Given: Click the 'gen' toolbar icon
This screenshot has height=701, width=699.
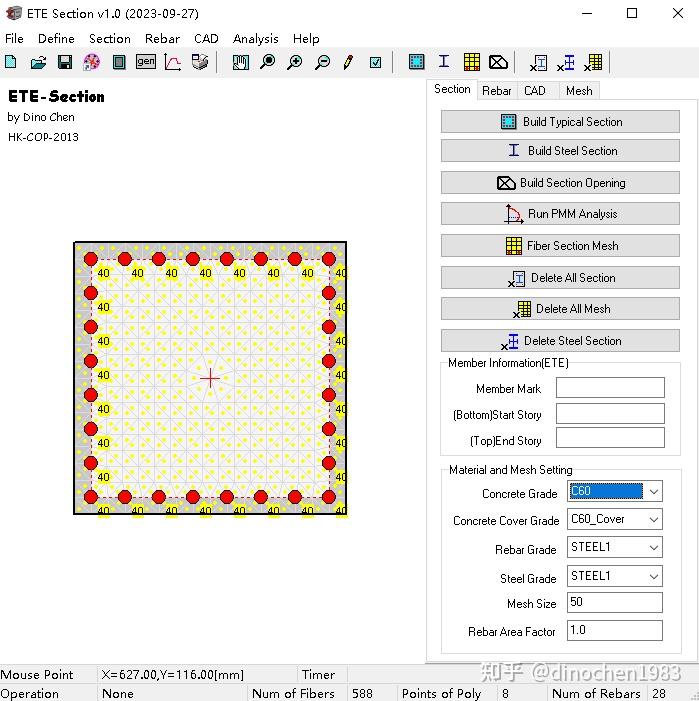Looking at the screenshot, I should [x=146, y=62].
